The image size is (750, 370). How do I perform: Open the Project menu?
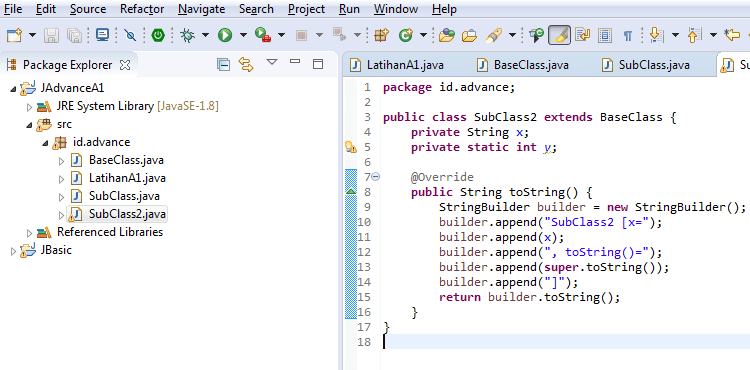307,9
